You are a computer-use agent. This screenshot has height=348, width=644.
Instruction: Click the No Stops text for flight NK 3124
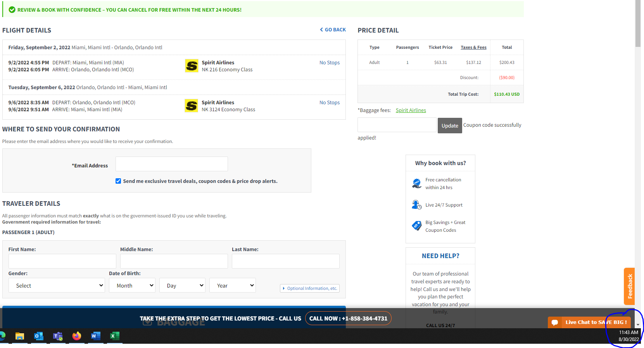(330, 103)
